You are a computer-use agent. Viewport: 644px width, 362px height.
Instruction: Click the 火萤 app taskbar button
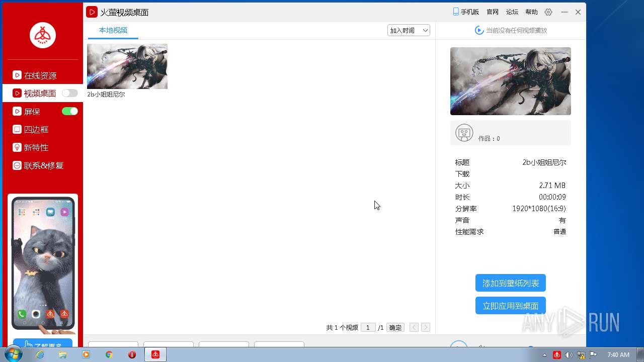pos(155,355)
